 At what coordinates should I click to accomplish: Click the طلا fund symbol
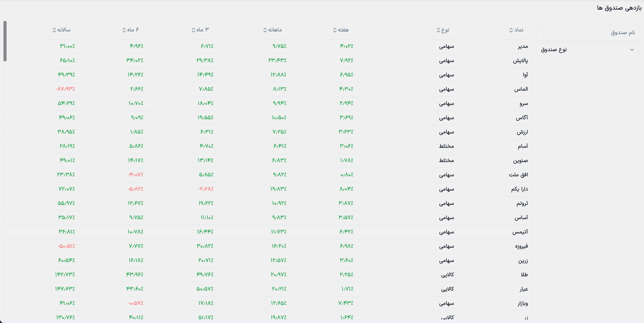point(524,275)
